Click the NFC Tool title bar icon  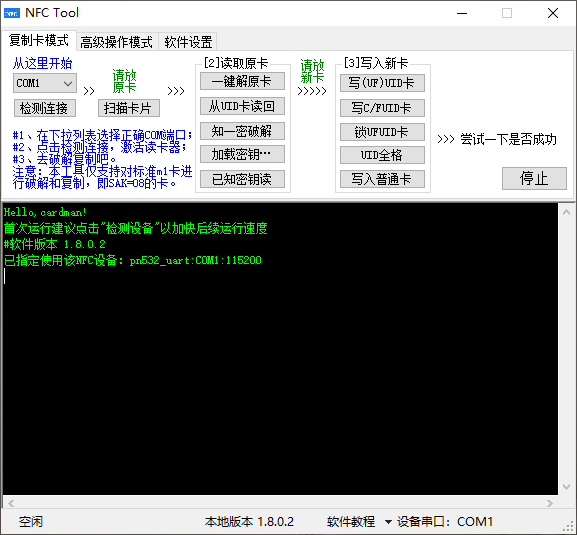[x=12, y=13]
